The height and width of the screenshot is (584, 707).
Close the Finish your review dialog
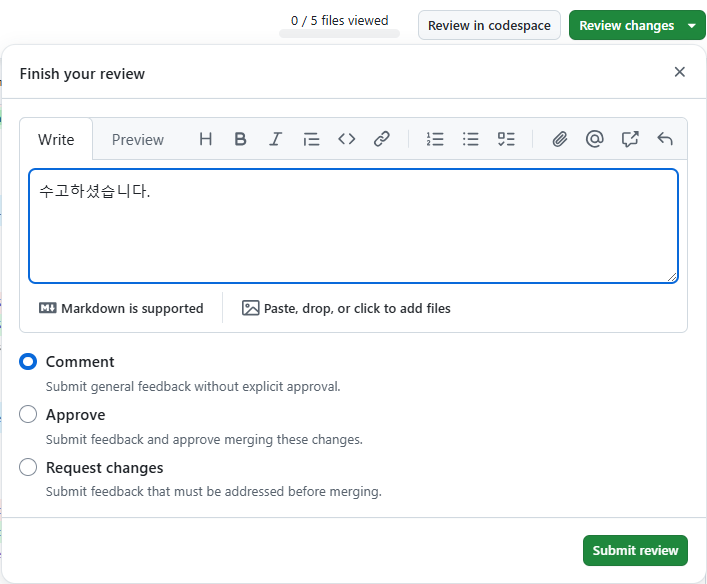coord(679,72)
